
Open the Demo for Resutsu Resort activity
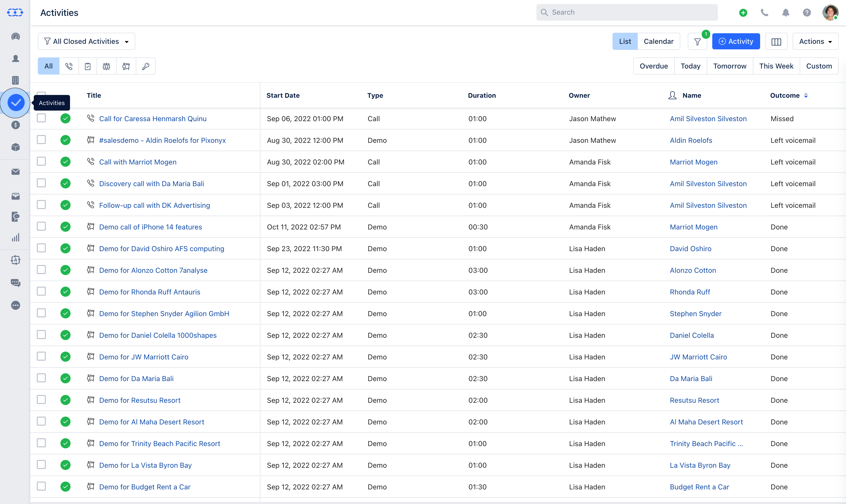pyautogui.click(x=140, y=400)
